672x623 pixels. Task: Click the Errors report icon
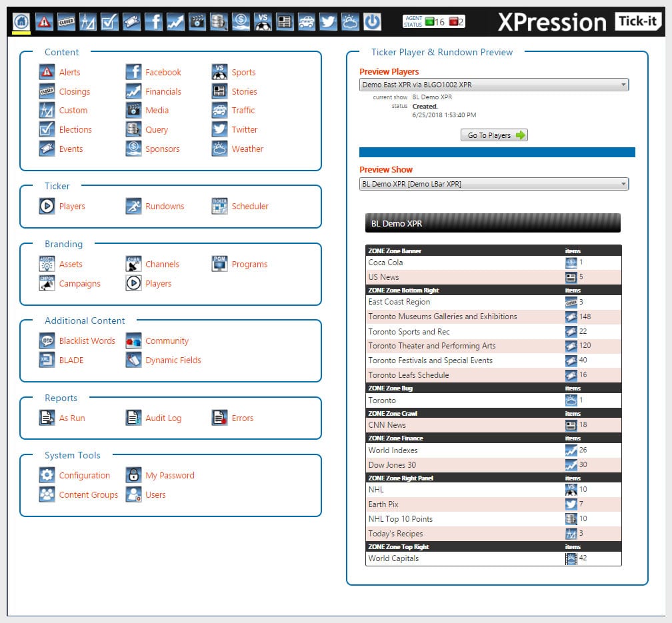(219, 418)
